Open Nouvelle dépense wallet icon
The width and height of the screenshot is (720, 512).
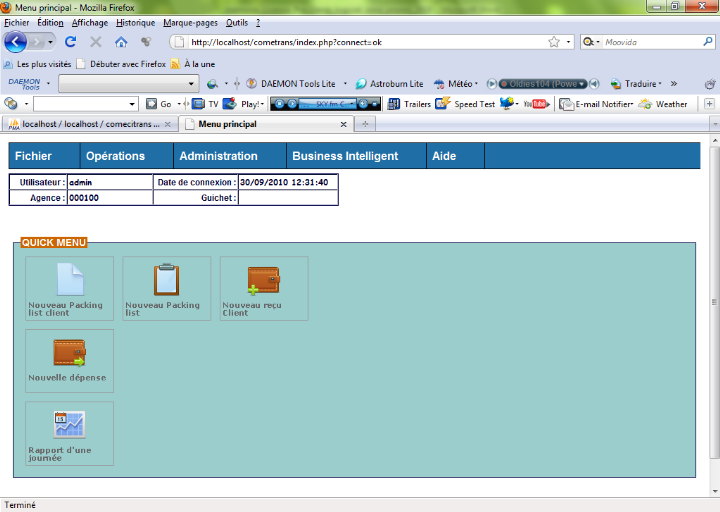coord(69,353)
